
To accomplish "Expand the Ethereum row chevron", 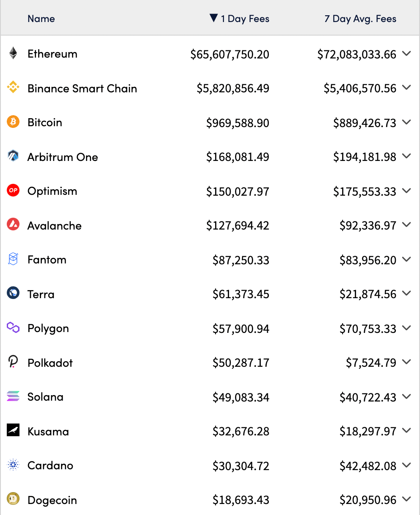I will [406, 54].
